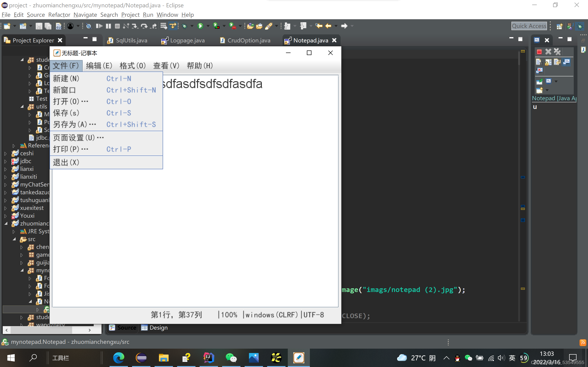The width and height of the screenshot is (588, 367).
Task: Remove all terminated launches from Console
Action: point(557,52)
